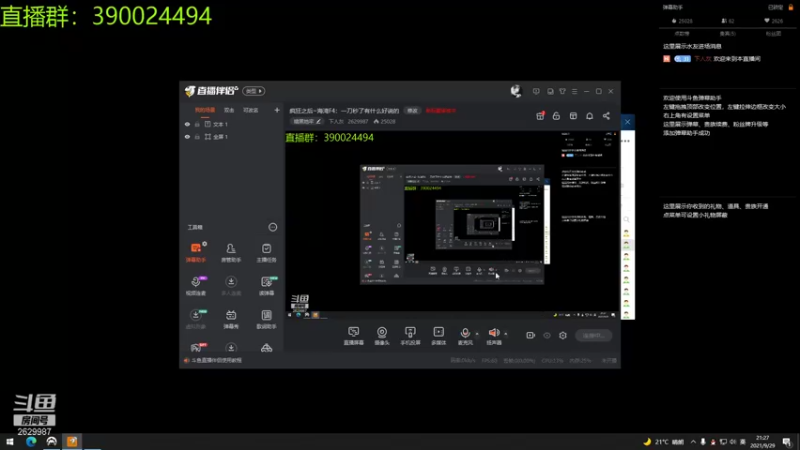Open the store box icon in header
The image size is (800, 450).
click(x=573, y=116)
